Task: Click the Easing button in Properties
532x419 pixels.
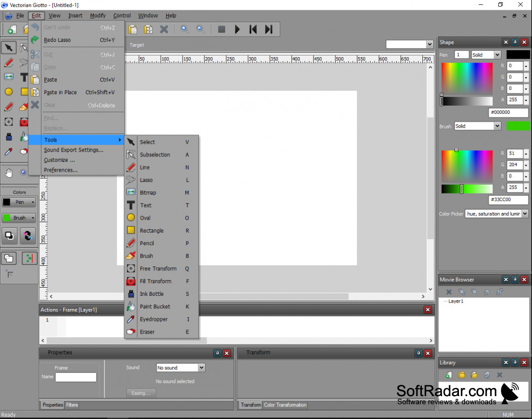Action: (141, 393)
